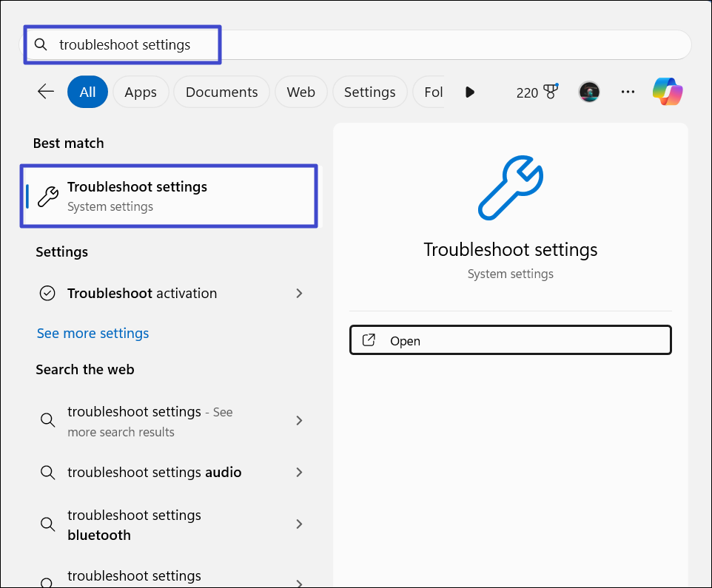Click search icon next to 'troubleshoot settings bluetooth'
The width and height of the screenshot is (712, 588).
tap(47, 524)
